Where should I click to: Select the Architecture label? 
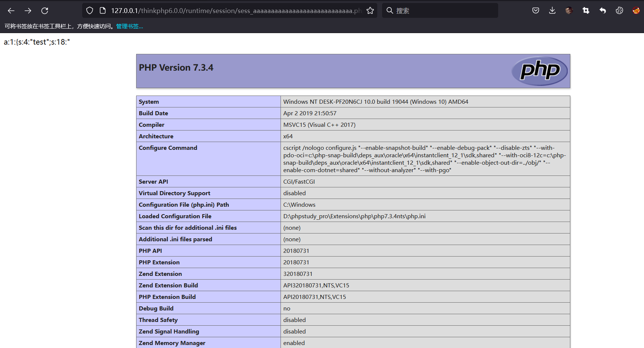click(156, 136)
